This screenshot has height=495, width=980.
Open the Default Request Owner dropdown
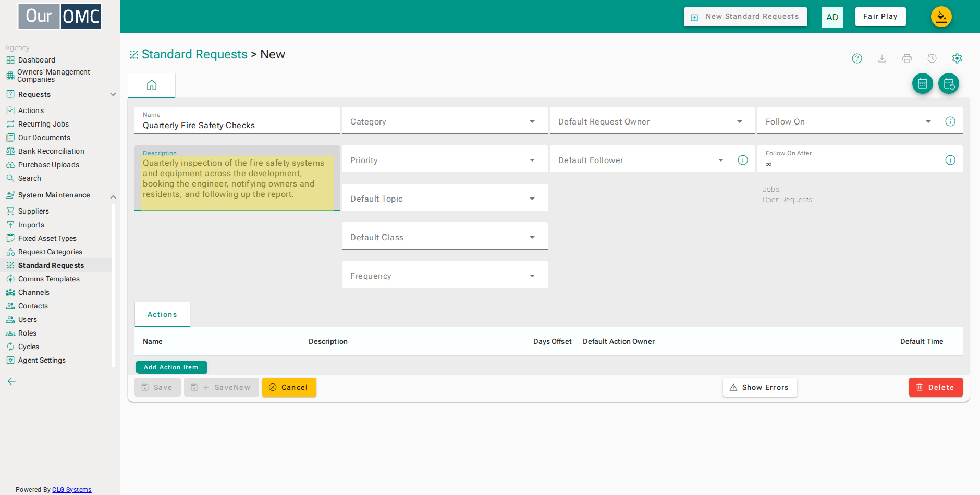point(652,121)
